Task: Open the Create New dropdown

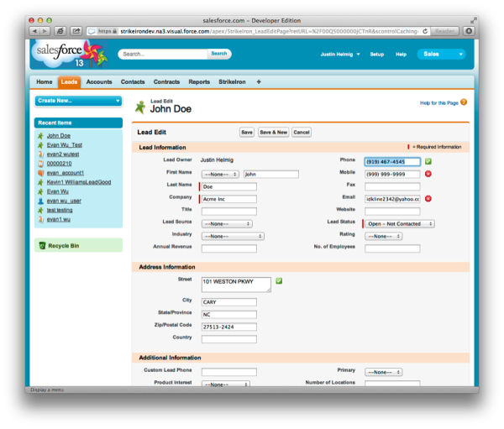Action: [x=78, y=101]
